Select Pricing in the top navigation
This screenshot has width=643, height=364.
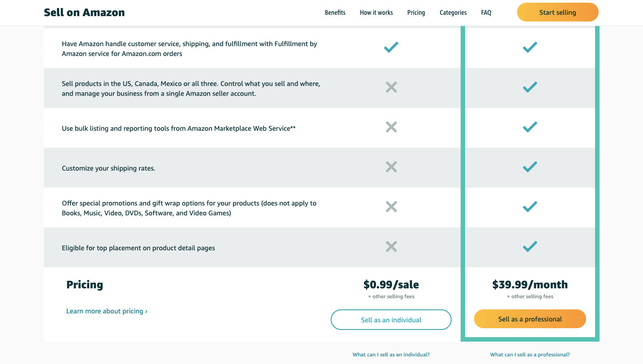[x=416, y=13]
